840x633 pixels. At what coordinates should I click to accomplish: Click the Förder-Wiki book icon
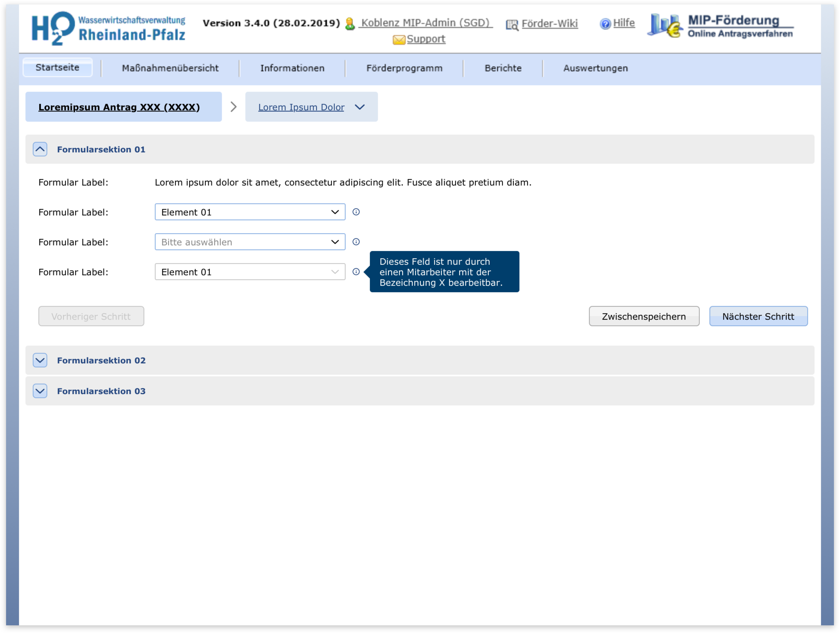tap(511, 25)
